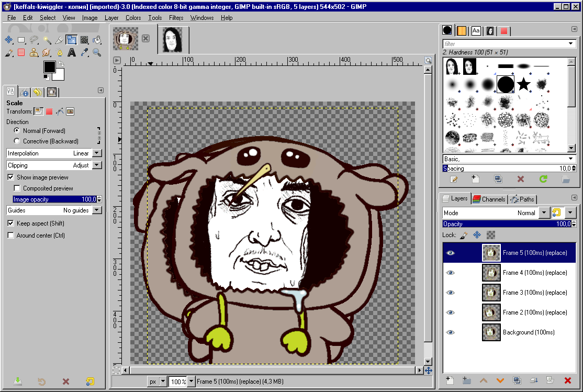Open the layer mode group switch dropdown
Image resolution: width=583 pixels, height=392 pixels.
point(570,212)
